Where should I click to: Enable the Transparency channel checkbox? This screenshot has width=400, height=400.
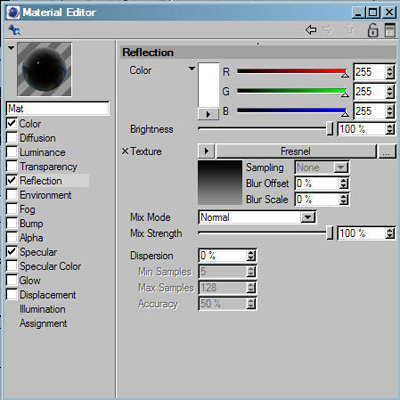[x=12, y=166]
